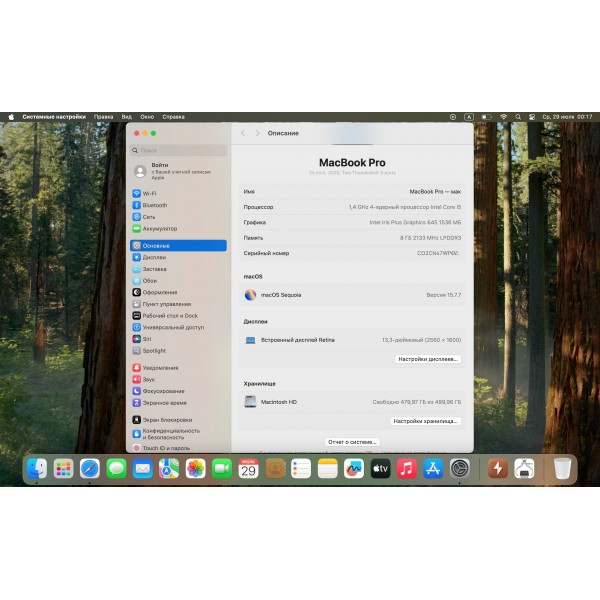Click the Spotlight search icon in menu bar
This screenshot has height=600, width=600.
(x=518, y=117)
